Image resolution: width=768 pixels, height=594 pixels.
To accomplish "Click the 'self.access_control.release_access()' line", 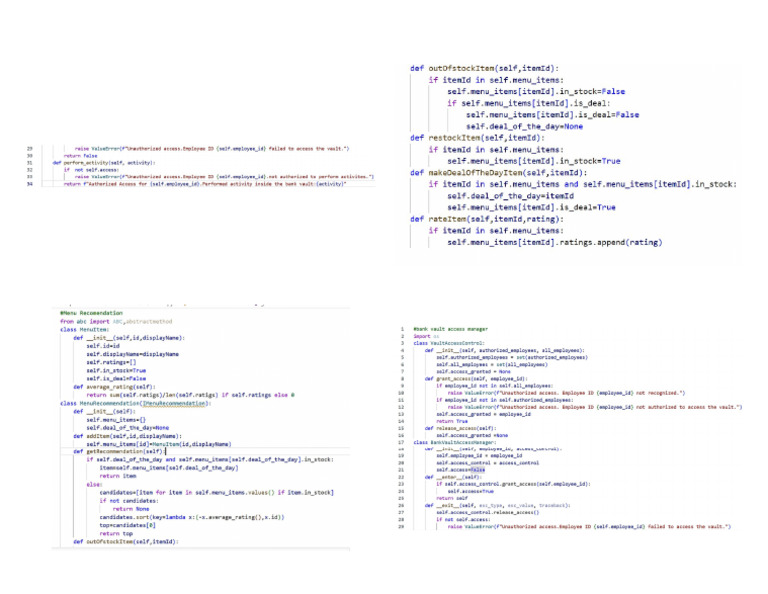I will (487, 512).
